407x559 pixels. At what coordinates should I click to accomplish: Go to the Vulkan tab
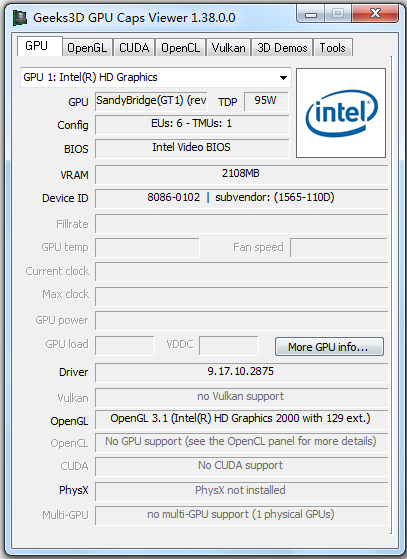[228, 48]
